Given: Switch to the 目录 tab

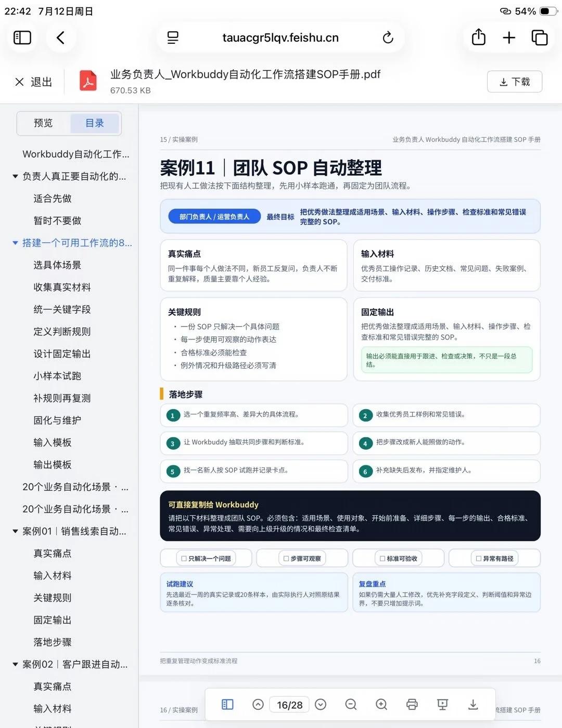Looking at the screenshot, I should click(95, 123).
